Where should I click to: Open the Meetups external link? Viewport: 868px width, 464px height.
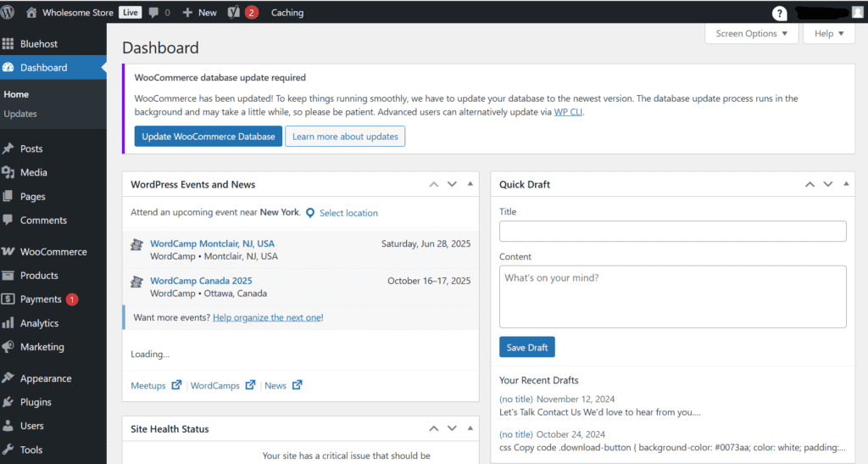(x=156, y=385)
